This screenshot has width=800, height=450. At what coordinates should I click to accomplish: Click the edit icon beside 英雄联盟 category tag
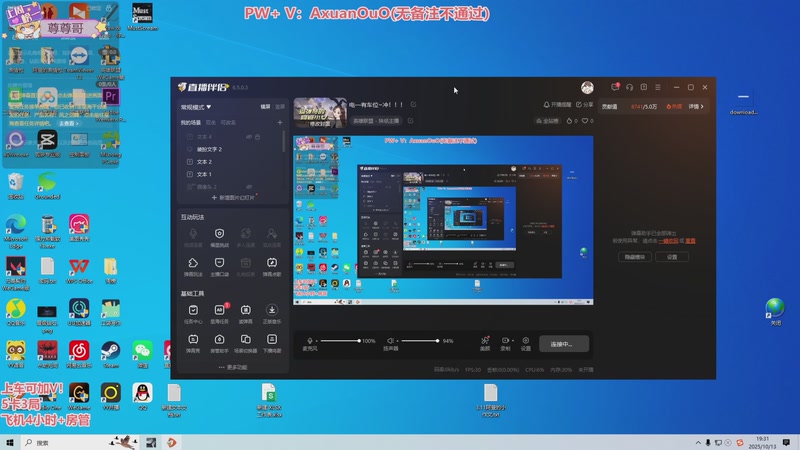[410, 121]
